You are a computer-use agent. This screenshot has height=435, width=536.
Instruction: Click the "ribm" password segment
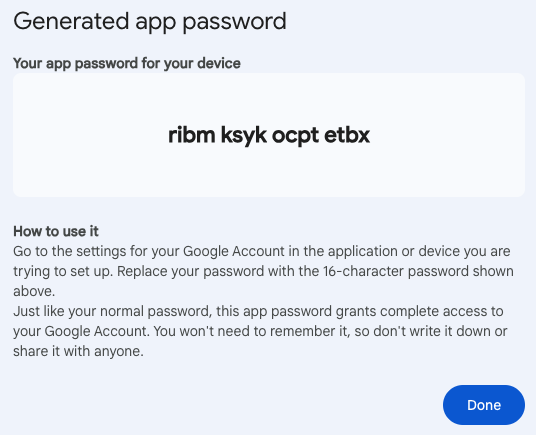(192, 135)
